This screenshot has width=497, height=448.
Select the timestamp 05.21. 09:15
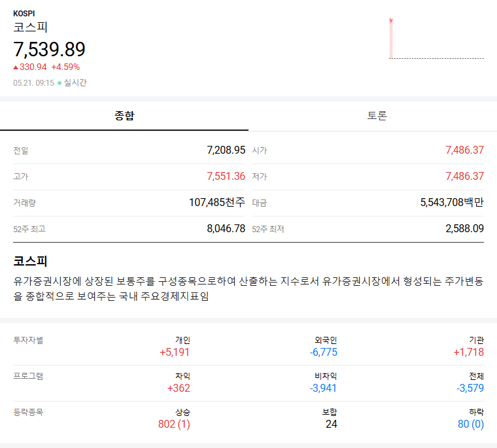tap(33, 83)
